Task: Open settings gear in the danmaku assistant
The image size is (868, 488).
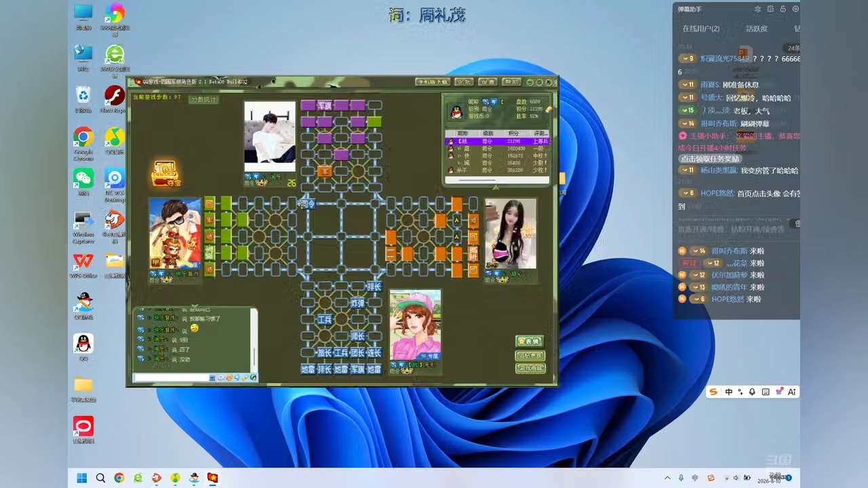Action: [795, 9]
